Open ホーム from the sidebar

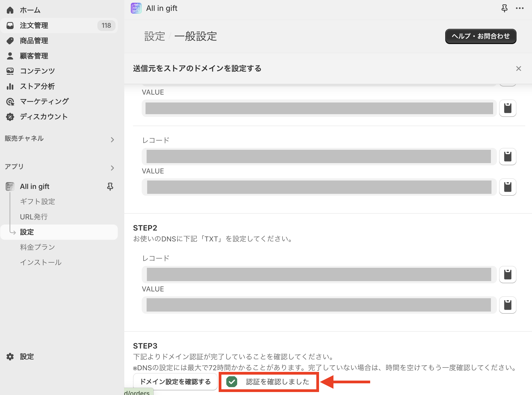(30, 10)
